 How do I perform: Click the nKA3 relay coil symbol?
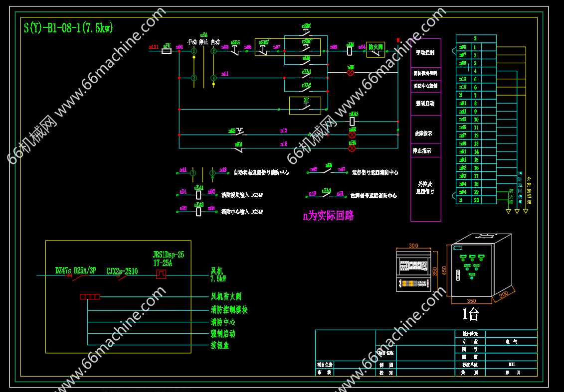[352, 121]
